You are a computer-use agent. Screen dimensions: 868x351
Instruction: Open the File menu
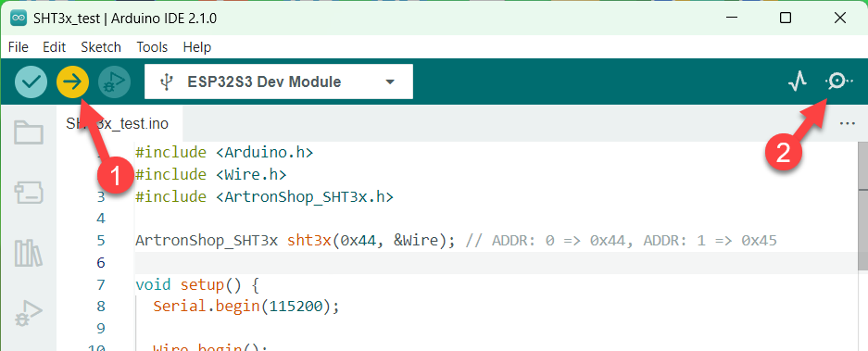19,47
